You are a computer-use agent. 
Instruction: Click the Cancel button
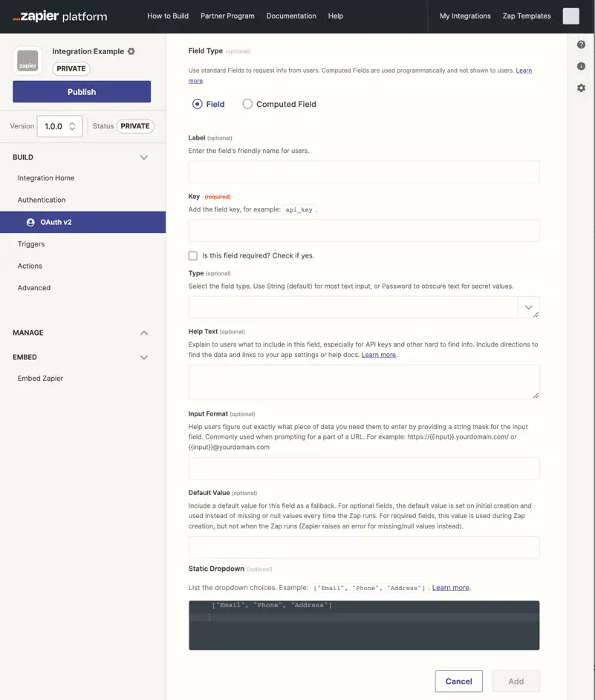pos(459,681)
